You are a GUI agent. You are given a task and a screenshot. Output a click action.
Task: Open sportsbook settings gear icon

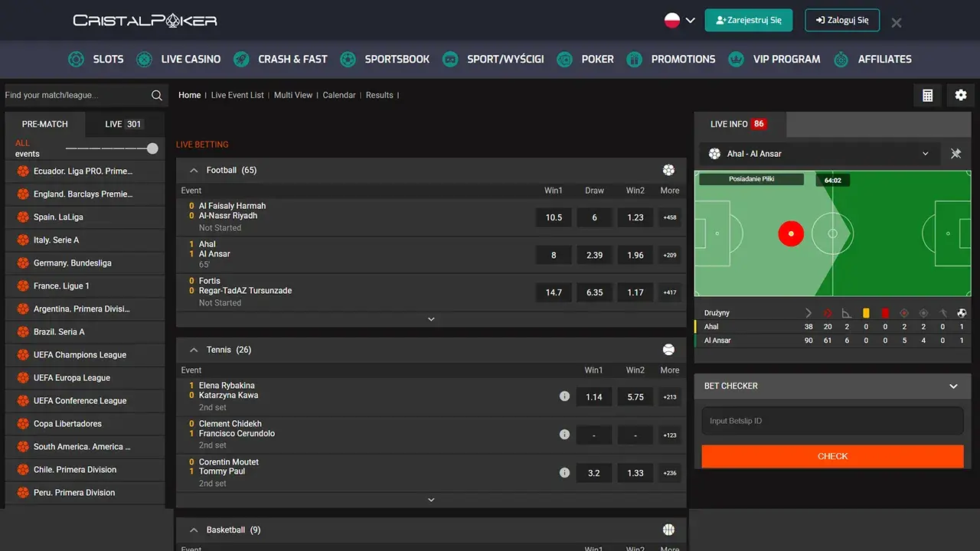click(961, 95)
